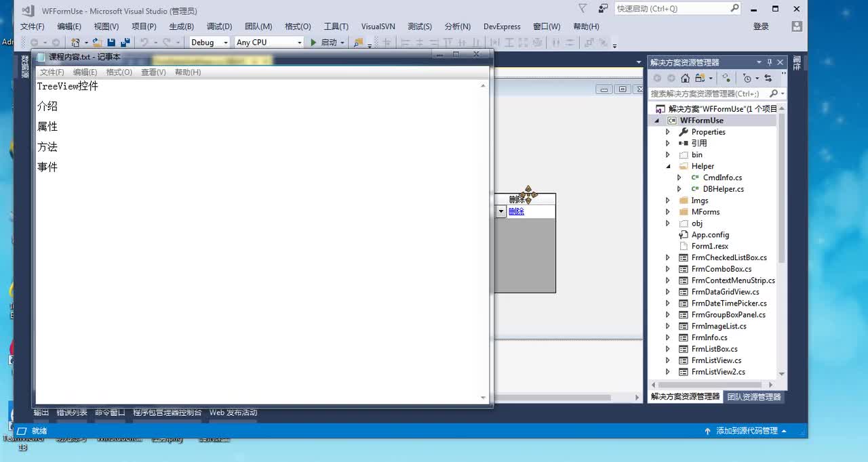868x462 pixels.
Task: Click the refresh icon in Solution Explorer toolbar
Action: tap(726, 78)
